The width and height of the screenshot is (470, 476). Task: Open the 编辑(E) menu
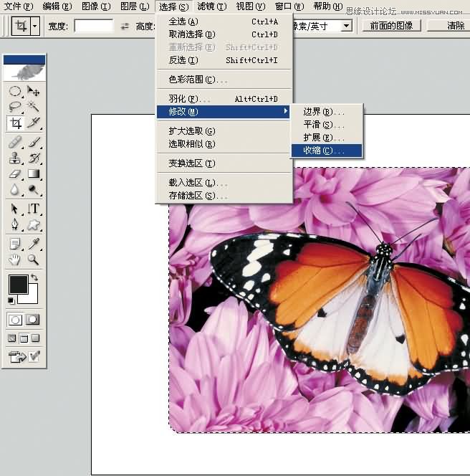tap(57, 6)
